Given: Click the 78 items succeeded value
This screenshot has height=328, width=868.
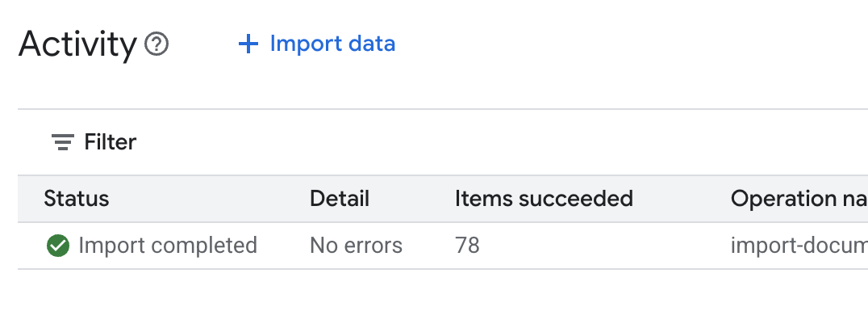Looking at the screenshot, I should click(x=467, y=246).
